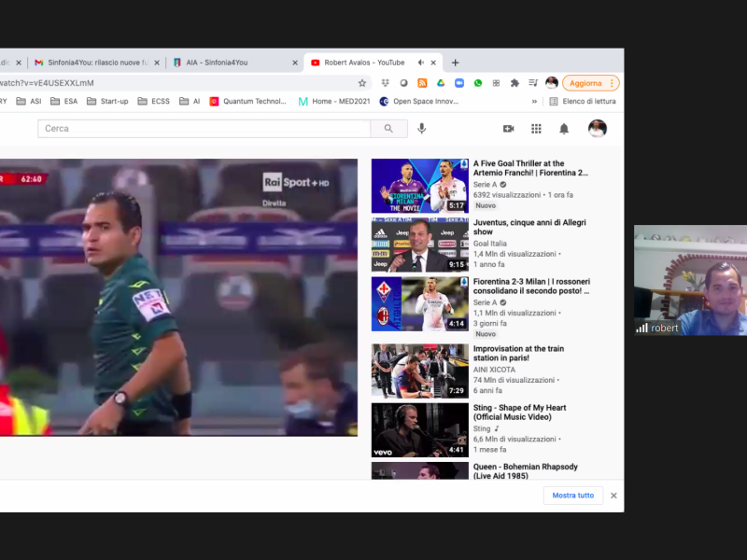Image resolution: width=747 pixels, height=560 pixels.
Task: Open the RSS feed extension icon
Action: (422, 83)
